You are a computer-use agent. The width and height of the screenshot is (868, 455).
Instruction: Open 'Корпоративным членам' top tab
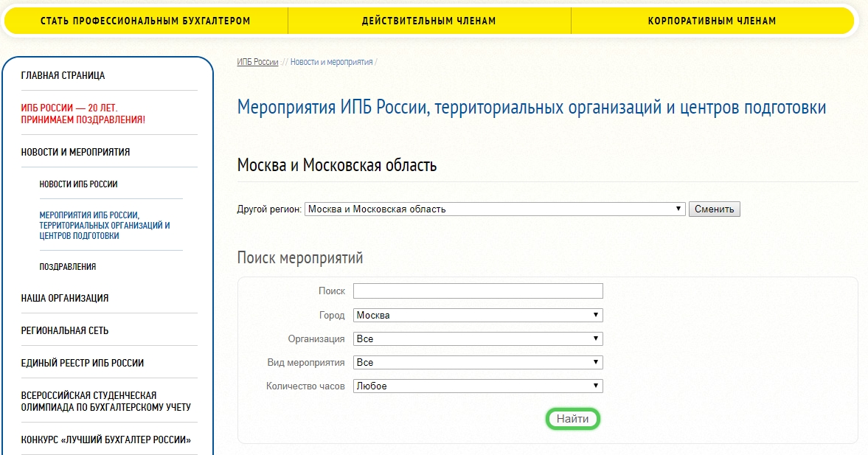(x=712, y=21)
